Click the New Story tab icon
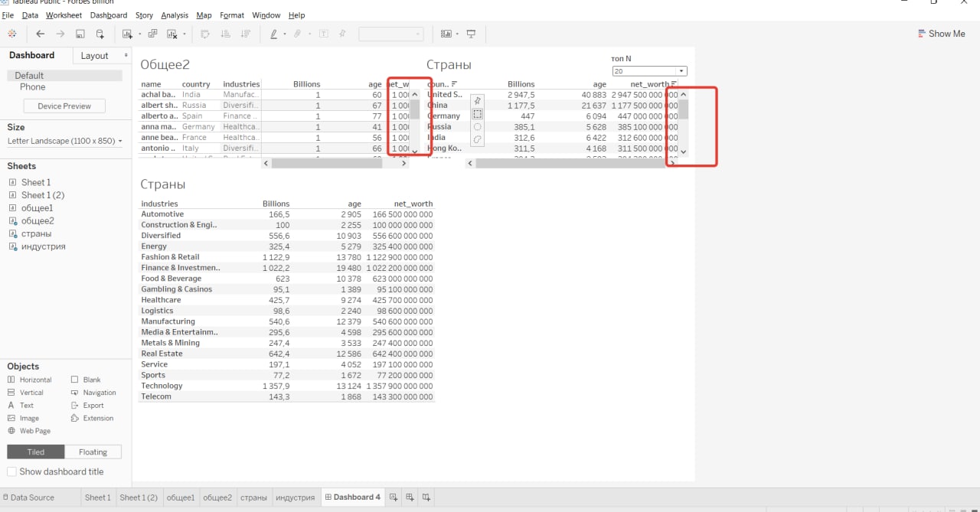 point(426,497)
